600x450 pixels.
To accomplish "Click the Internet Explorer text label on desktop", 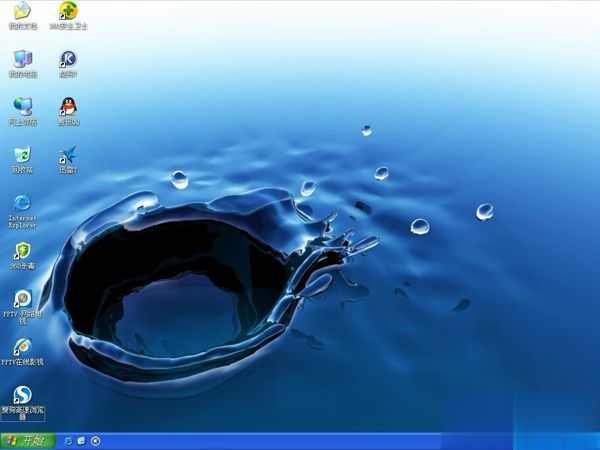I will click(x=23, y=222).
